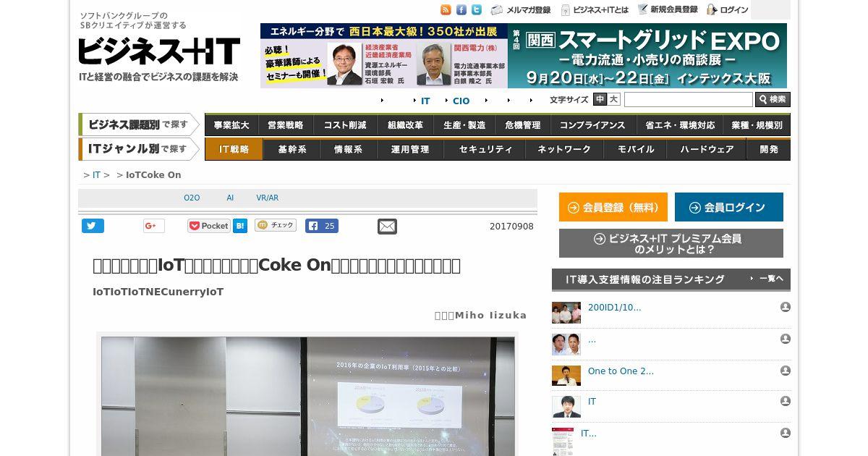868x456 pixels.
Task: Click the チェック share button
Action: tap(276, 225)
